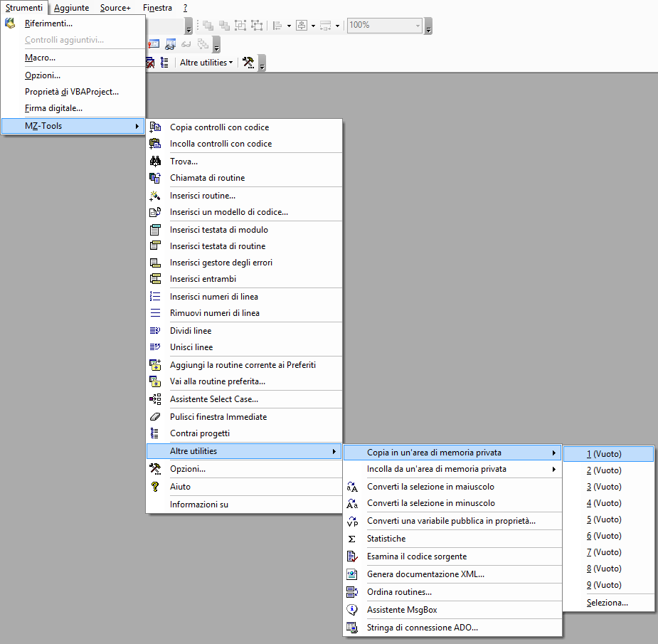Viewport: 658px width, 644px height.
Task: Select Converti una variabile pubblica in proprietà...
Action: point(452,521)
